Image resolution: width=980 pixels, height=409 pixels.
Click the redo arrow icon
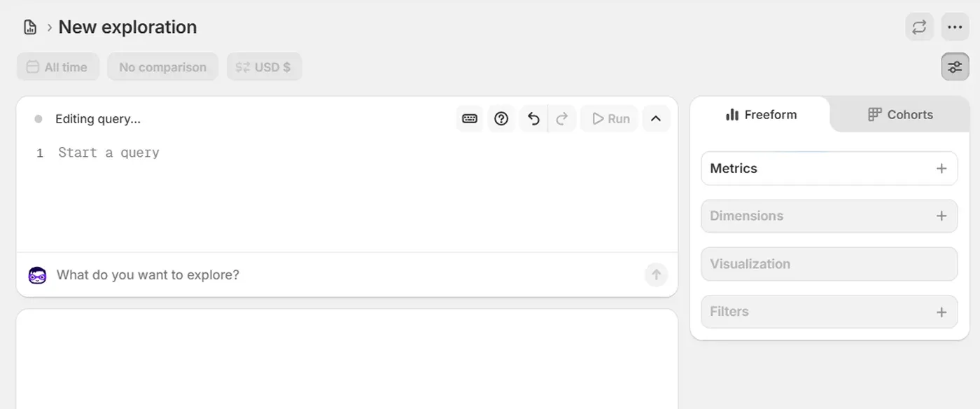pos(561,119)
